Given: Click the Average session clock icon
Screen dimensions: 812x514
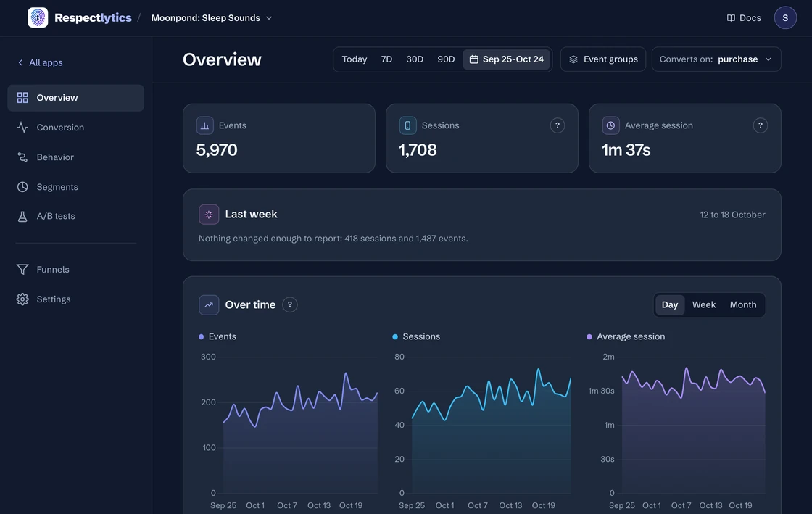Looking at the screenshot, I should pyautogui.click(x=611, y=126).
